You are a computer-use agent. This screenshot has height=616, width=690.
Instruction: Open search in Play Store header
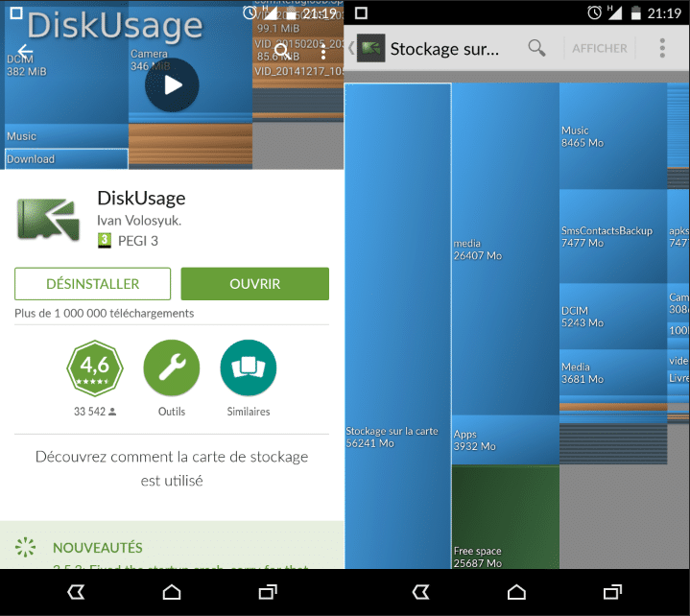281,52
